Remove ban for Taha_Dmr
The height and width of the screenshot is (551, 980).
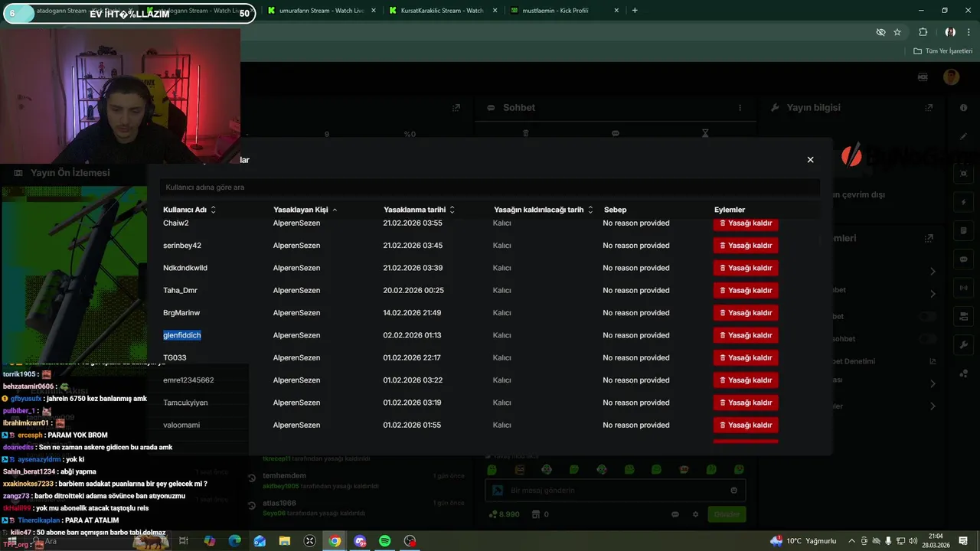[746, 290]
